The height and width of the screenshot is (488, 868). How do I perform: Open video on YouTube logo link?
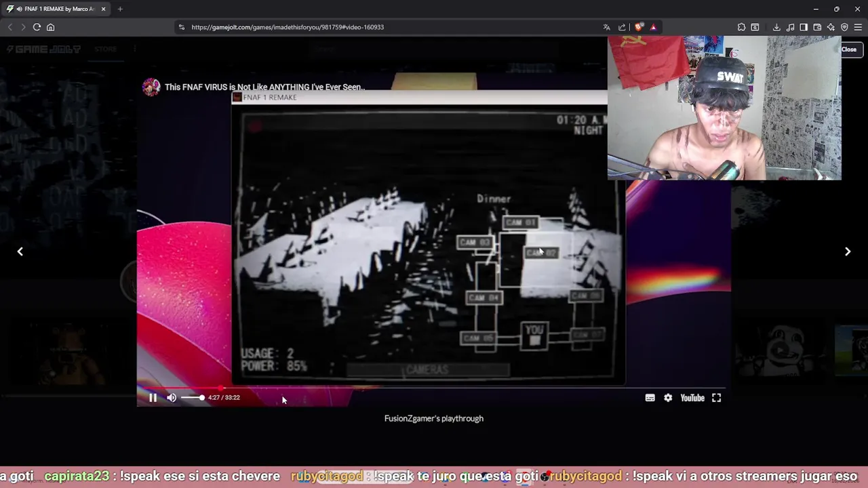tap(692, 398)
